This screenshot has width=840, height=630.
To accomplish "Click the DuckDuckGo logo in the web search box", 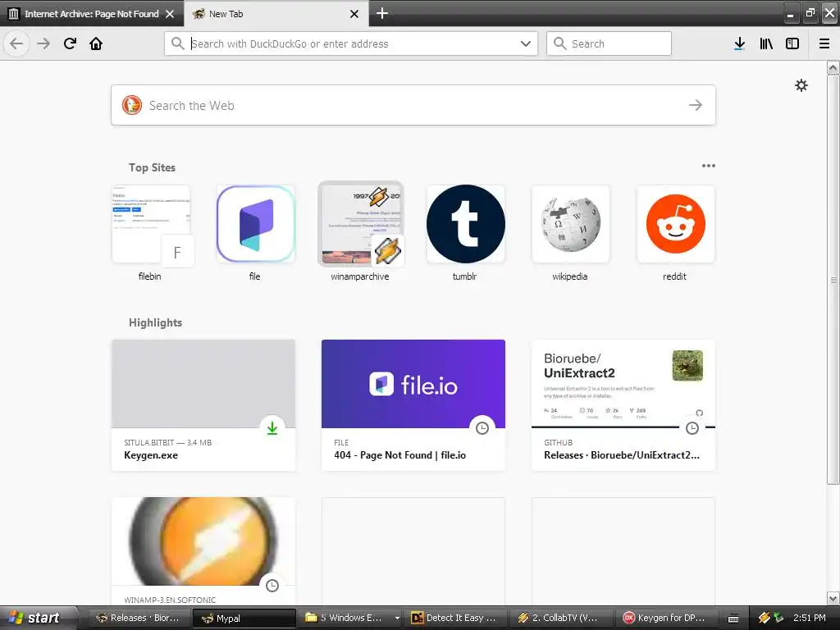I will pyautogui.click(x=132, y=105).
